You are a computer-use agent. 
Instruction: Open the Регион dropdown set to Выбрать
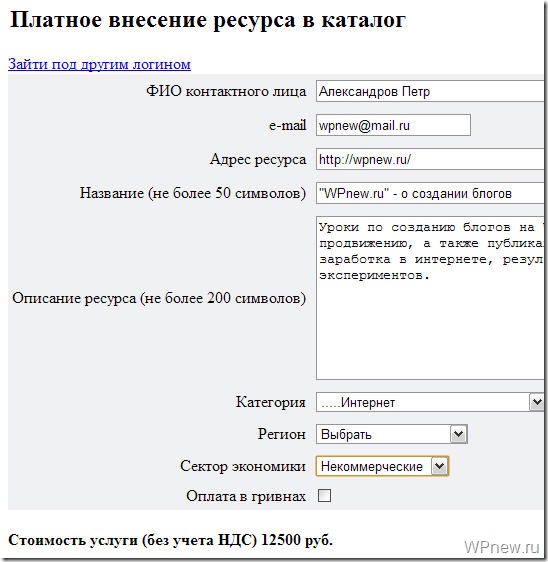click(x=392, y=434)
